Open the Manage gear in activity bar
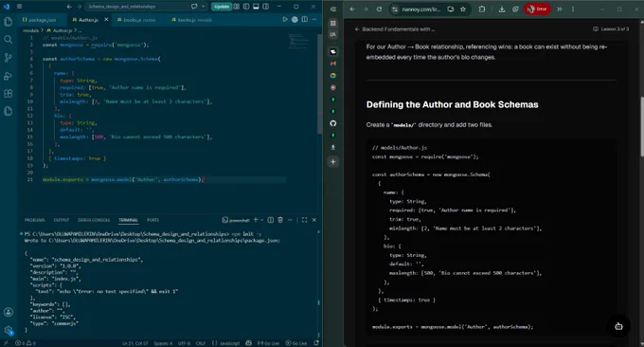644x347 pixels. pos(9,330)
